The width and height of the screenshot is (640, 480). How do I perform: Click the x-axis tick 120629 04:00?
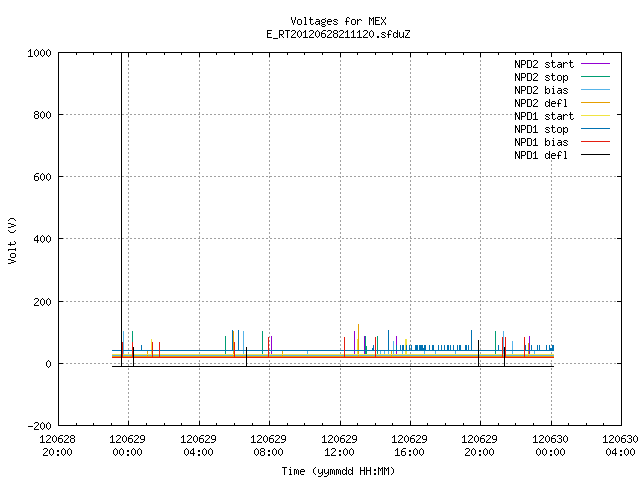coord(198,446)
